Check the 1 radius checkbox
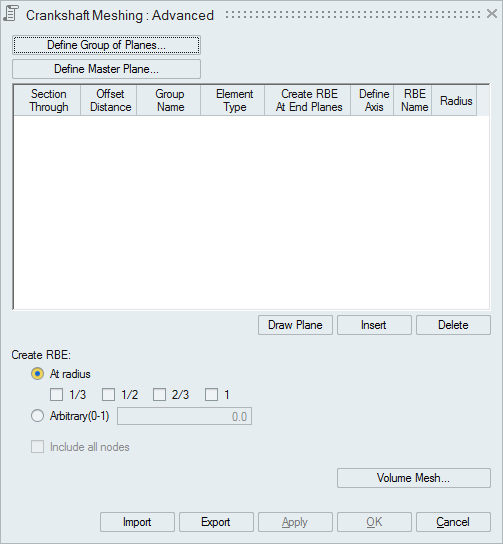 211,394
